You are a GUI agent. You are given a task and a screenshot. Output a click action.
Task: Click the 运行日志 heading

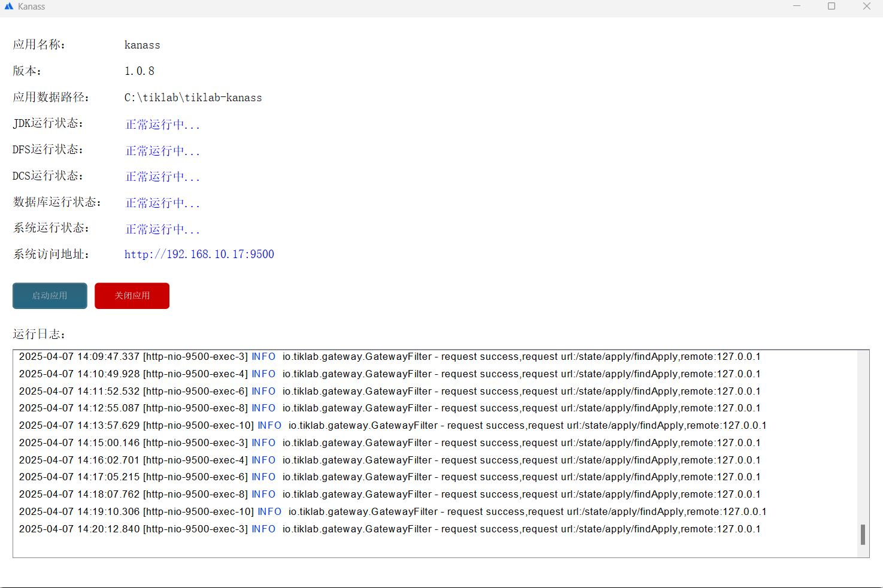coord(40,334)
